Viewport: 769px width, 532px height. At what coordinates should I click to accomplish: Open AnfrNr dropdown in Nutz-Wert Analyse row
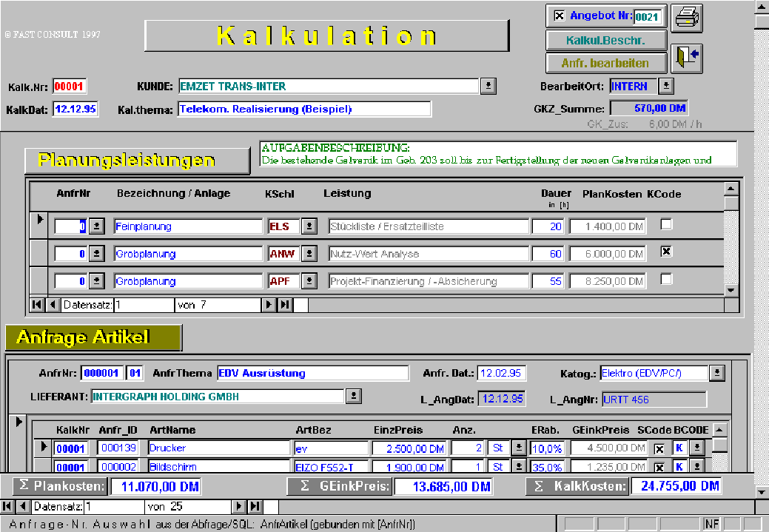(97, 254)
